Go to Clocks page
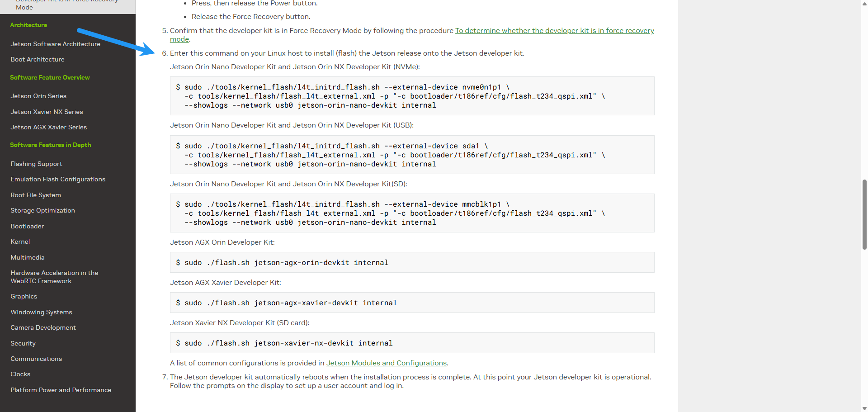The height and width of the screenshot is (412, 868). click(x=20, y=374)
